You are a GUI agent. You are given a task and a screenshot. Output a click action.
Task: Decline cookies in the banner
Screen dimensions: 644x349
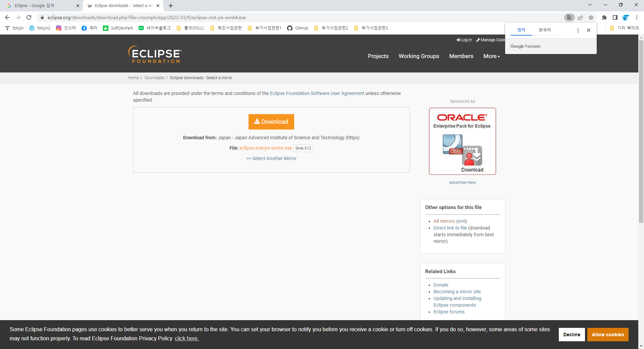point(572,335)
